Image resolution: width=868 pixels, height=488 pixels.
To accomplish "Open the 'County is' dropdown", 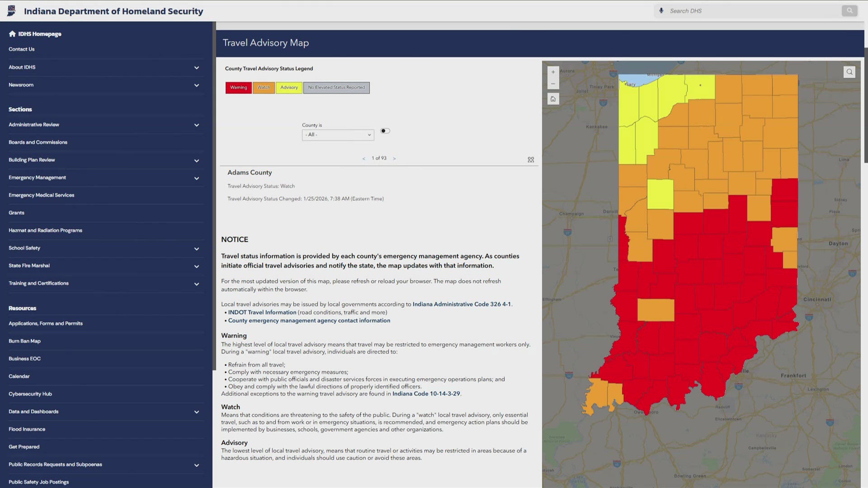I will tap(338, 135).
